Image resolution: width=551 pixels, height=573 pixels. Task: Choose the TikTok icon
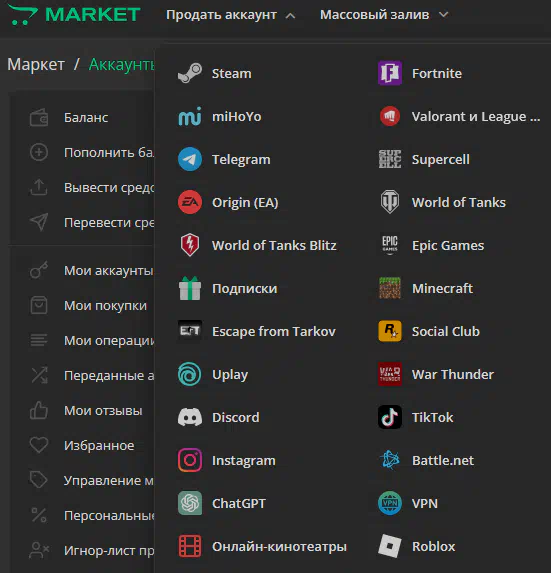[x=390, y=417]
